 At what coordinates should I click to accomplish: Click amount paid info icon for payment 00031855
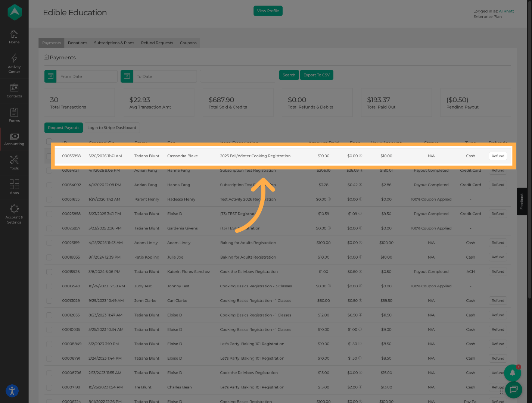pyautogui.click(x=329, y=199)
